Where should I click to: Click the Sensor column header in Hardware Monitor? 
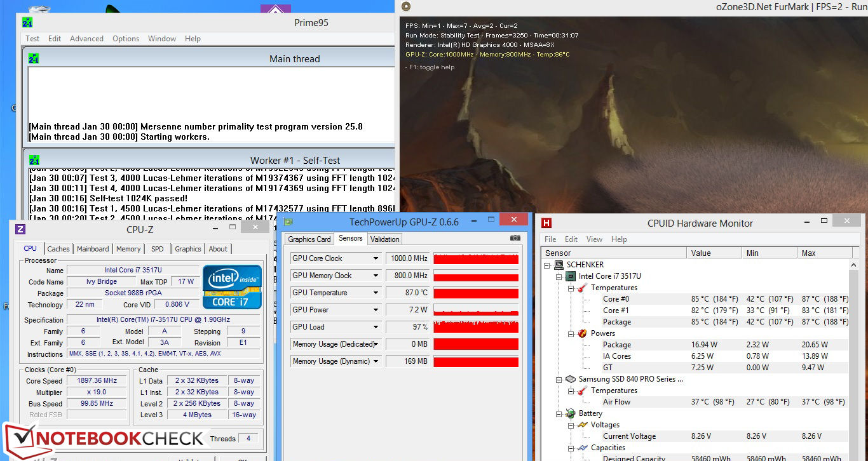coord(613,253)
